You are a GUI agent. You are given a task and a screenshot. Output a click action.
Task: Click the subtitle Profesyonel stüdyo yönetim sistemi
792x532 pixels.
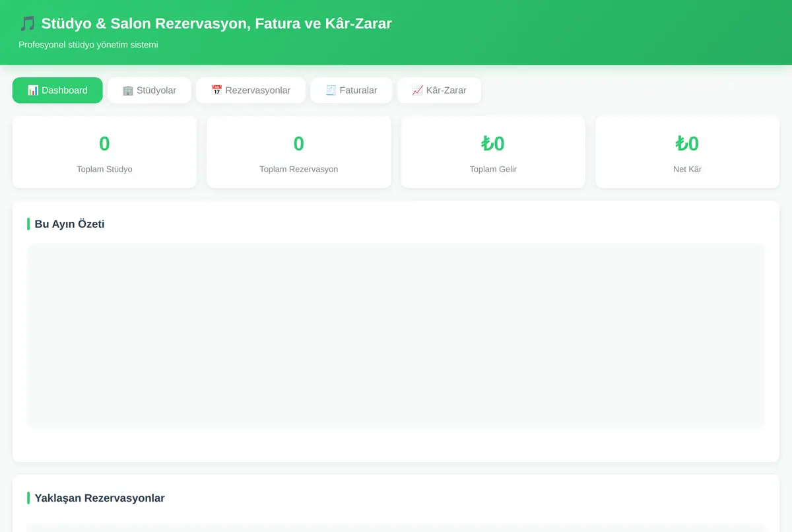[88, 45]
